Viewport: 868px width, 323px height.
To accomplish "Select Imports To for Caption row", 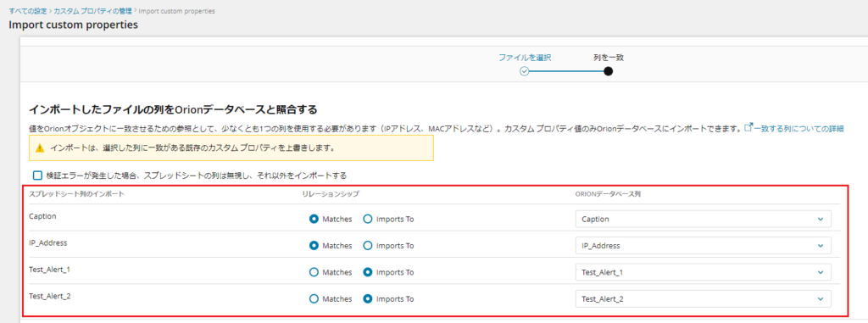I will point(368,219).
